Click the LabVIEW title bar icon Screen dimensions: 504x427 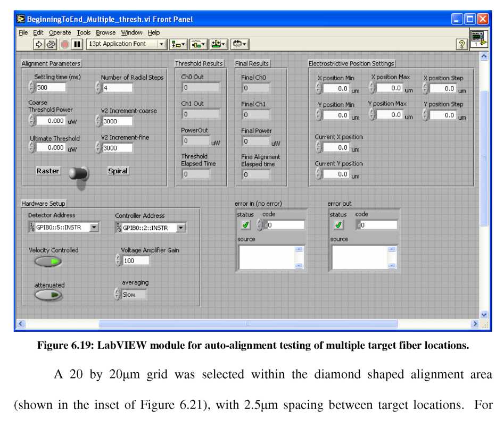[x=21, y=19]
